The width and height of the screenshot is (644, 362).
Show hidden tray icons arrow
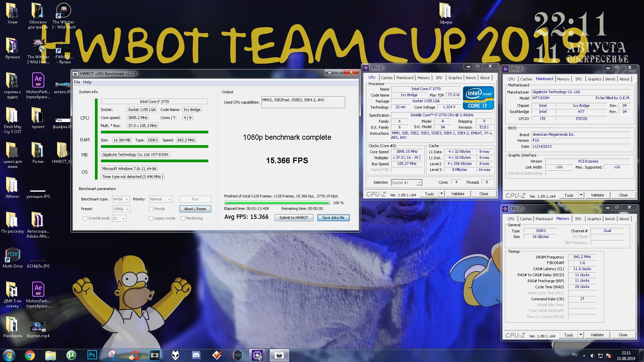(x=584, y=356)
